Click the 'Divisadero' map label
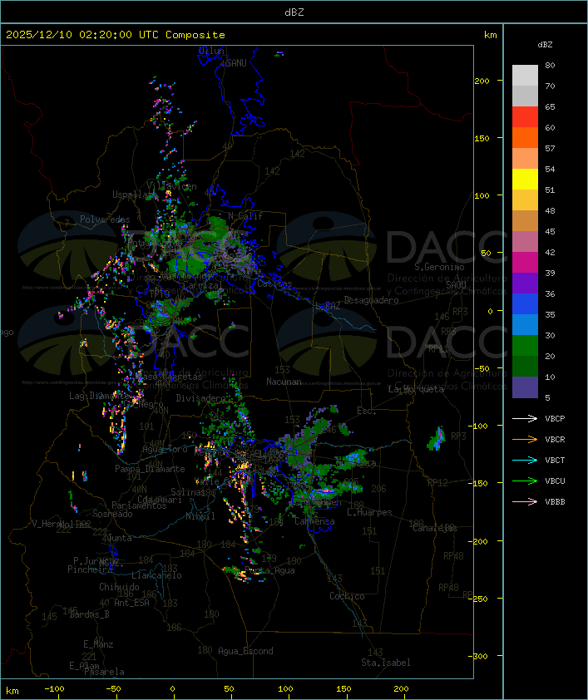Screen dimensions: 588x700 tap(201, 397)
